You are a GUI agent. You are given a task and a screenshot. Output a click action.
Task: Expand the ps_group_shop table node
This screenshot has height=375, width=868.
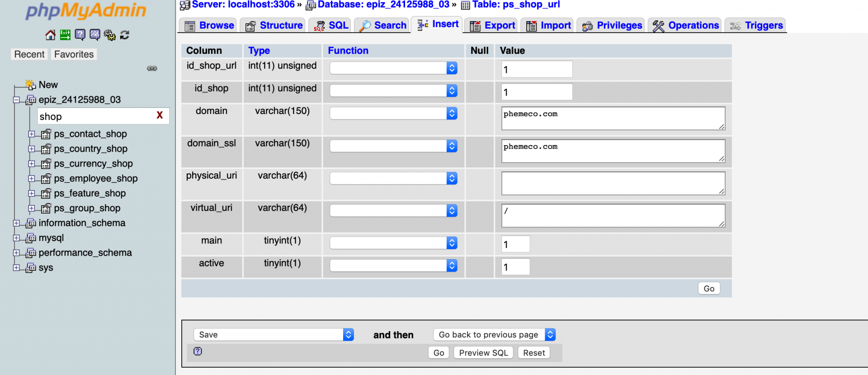click(x=31, y=208)
